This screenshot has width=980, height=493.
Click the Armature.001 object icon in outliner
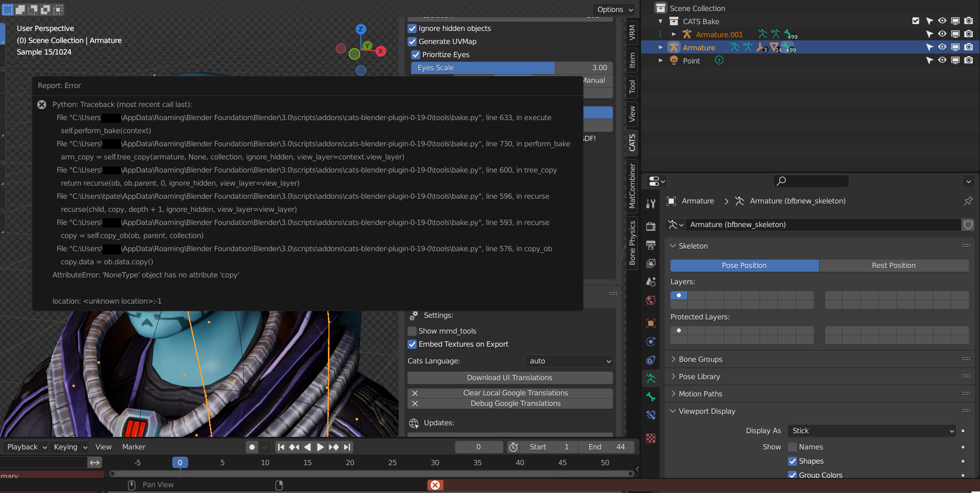(x=687, y=34)
